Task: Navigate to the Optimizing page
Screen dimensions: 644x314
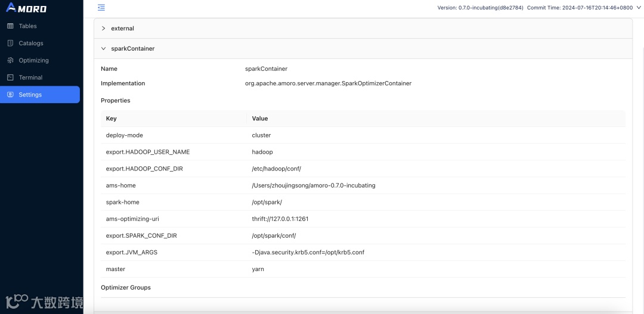Action: tap(33, 60)
